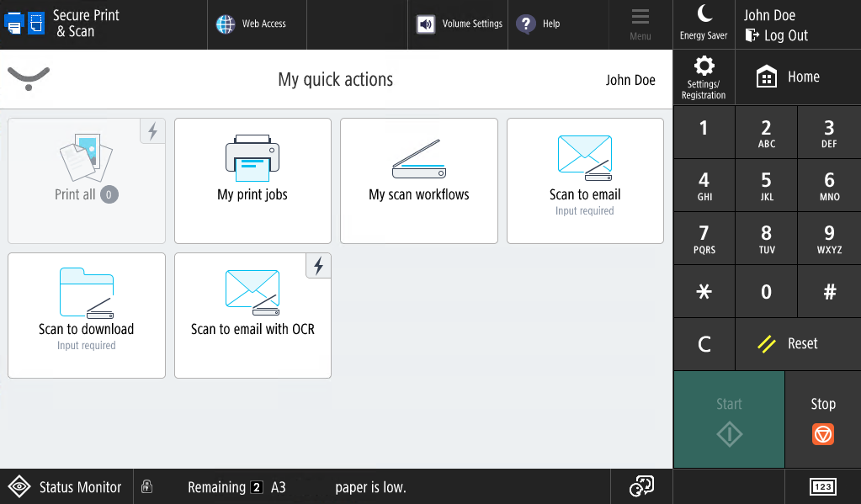Tap keypad key 6 MNO
The width and height of the screenshot is (861, 504).
[829, 185]
